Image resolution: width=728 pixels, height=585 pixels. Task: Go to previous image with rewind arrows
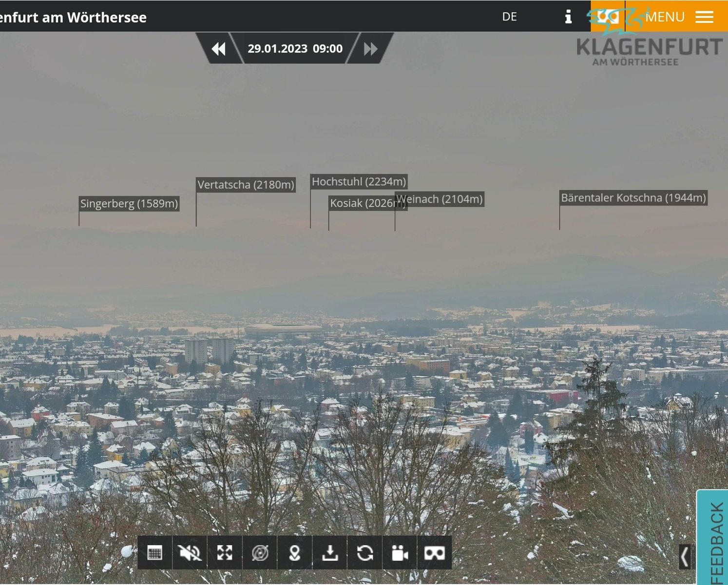tap(218, 49)
